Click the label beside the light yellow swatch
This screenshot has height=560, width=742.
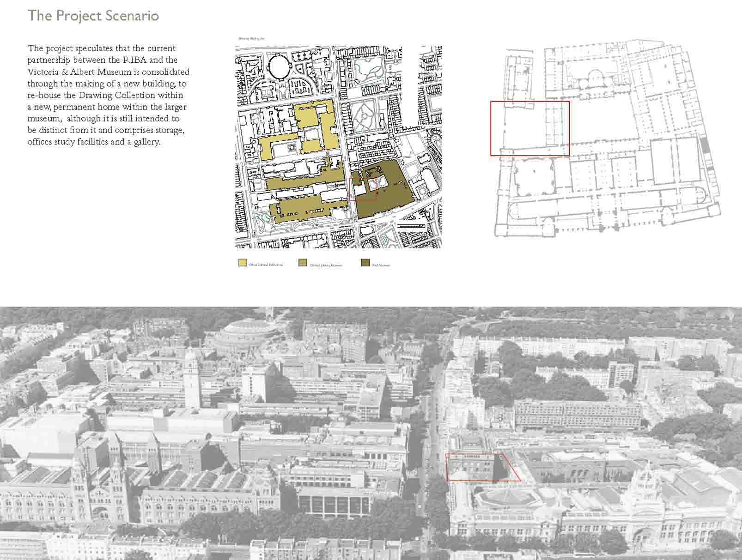[265, 265]
